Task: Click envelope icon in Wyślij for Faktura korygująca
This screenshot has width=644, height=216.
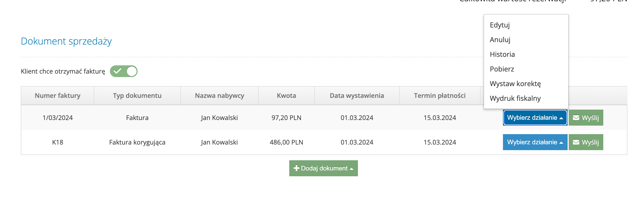Action: click(576, 142)
